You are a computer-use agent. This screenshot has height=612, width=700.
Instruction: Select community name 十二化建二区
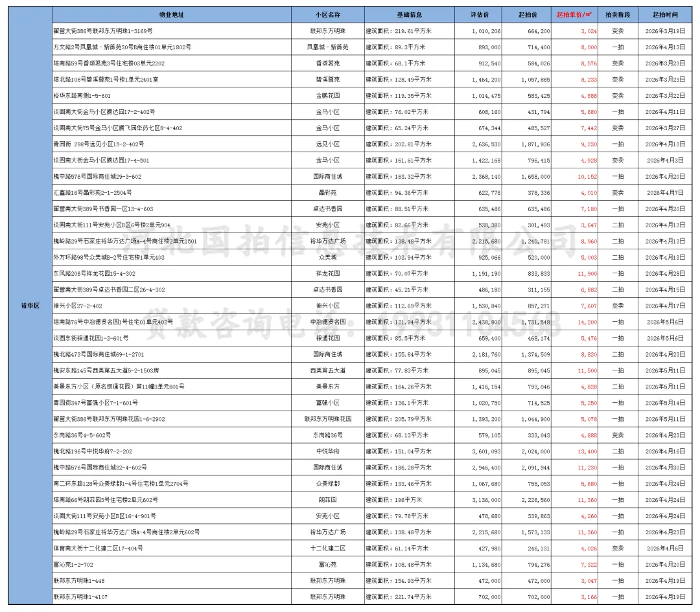click(328, 549)
